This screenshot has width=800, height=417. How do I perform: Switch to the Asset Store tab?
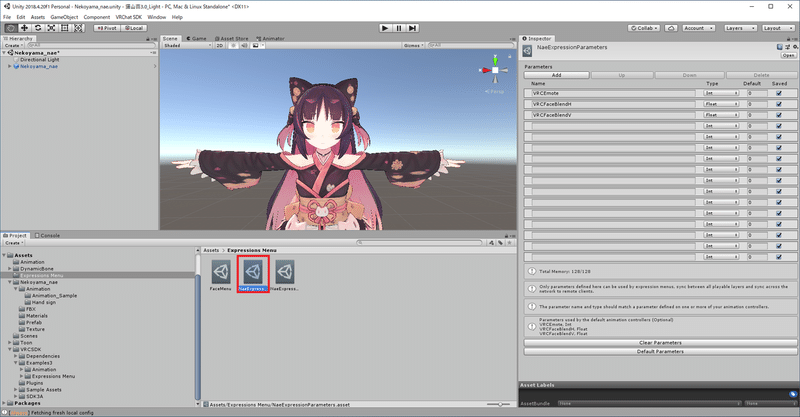click(232, 38)
